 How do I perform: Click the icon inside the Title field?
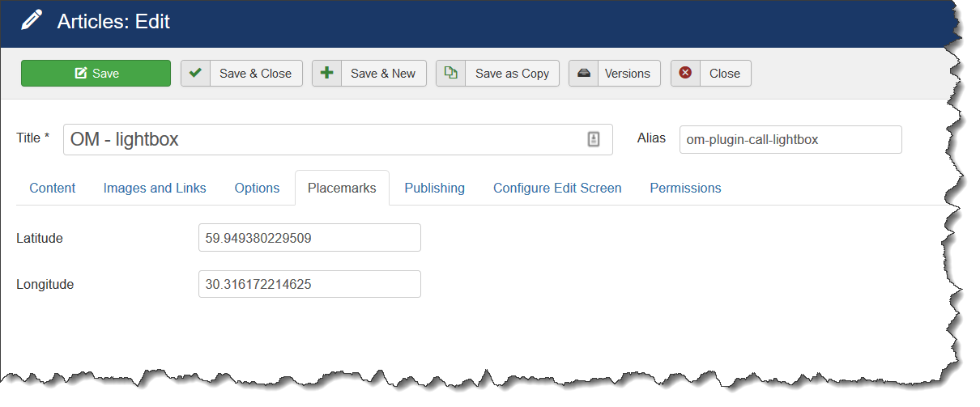tap(594, 139)
